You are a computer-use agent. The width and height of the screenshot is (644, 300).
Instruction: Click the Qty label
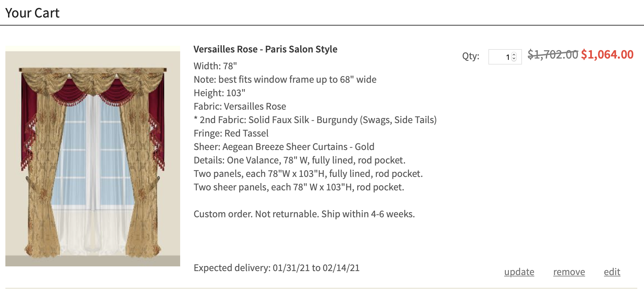471,56
